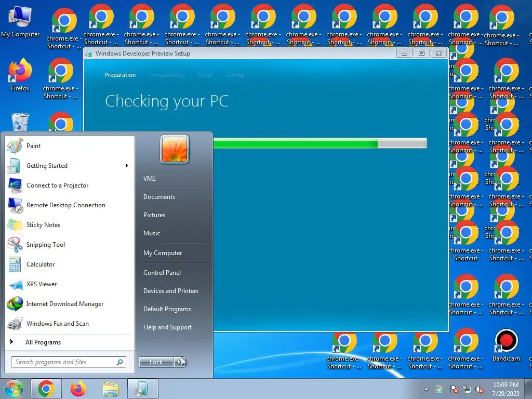Open Firefox from the taskbar
532x399 pixels.
pos(78,389)
